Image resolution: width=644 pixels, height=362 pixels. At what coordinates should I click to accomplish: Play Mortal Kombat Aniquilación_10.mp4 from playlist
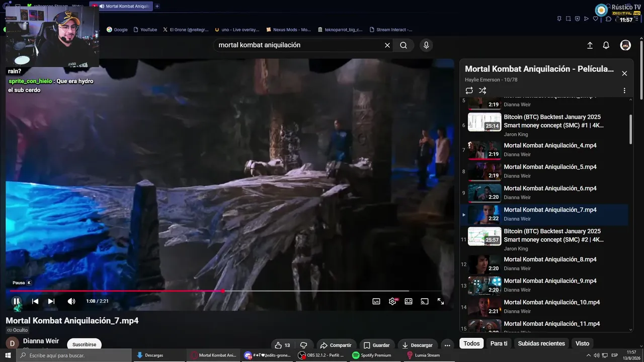click(545, 307)
